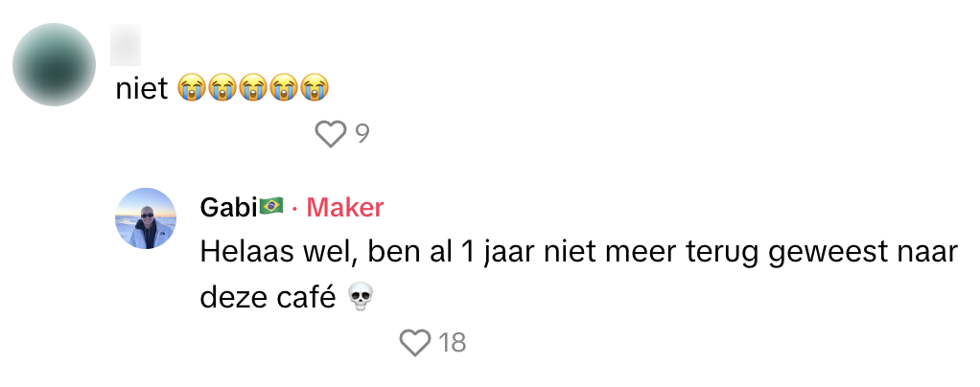Click the first crying emoji after "niet"

coord(192,88)
